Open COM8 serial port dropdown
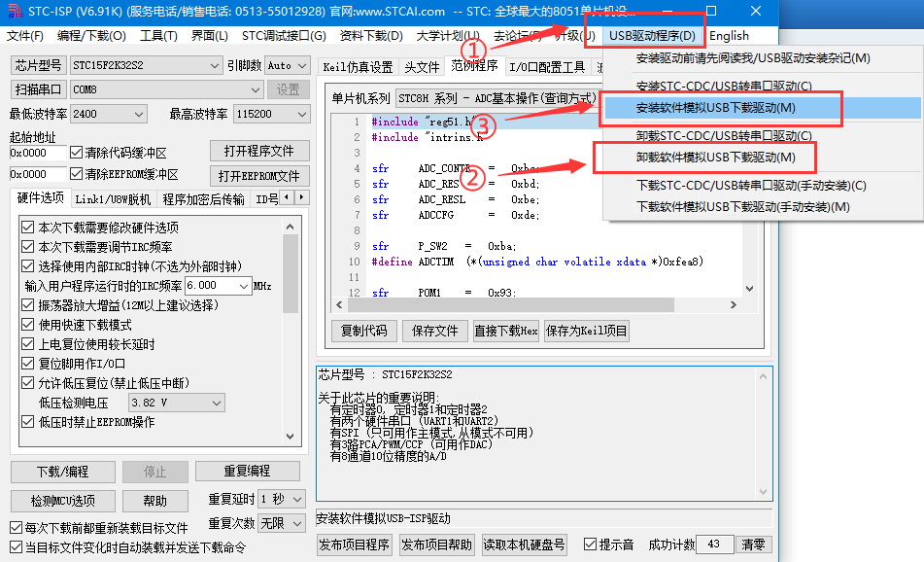 166,89
